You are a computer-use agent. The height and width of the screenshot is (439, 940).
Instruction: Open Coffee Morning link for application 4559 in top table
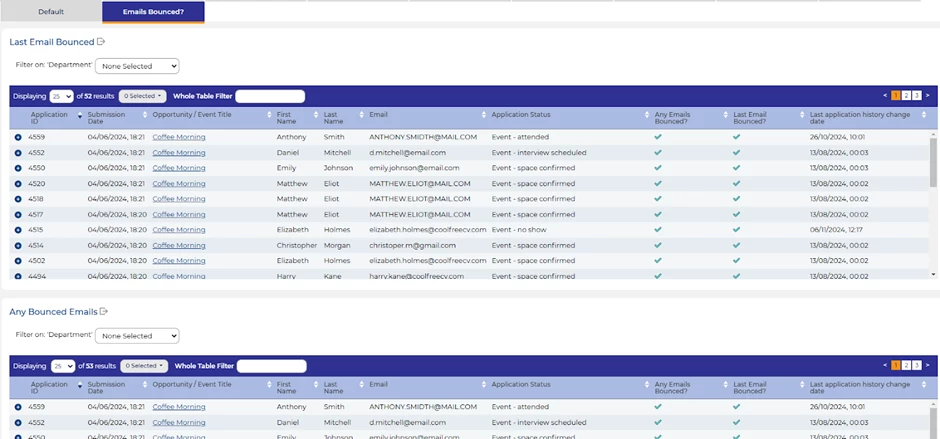click(x=179, y=137)
